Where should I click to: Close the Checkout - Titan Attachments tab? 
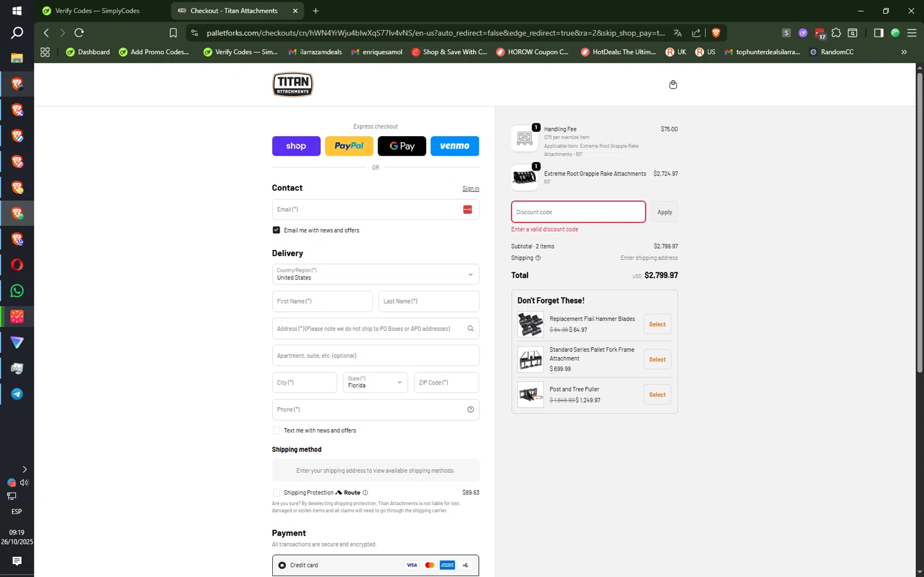pyautogui.click(x=295, y=10)
